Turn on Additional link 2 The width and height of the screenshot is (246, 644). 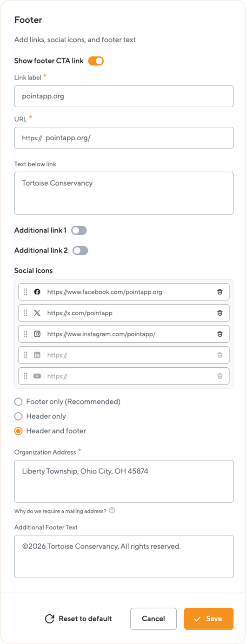80,251
